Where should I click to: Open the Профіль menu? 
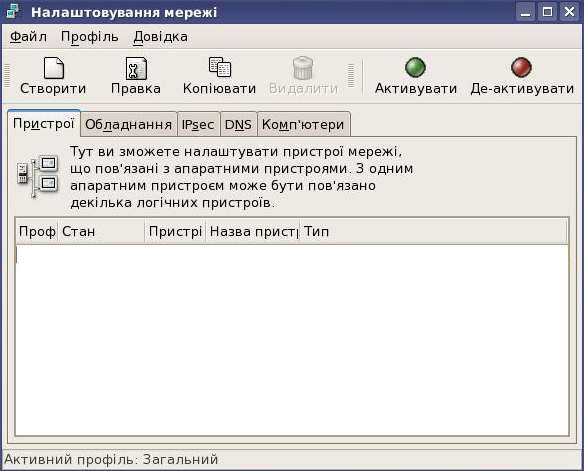coord(89,37)
